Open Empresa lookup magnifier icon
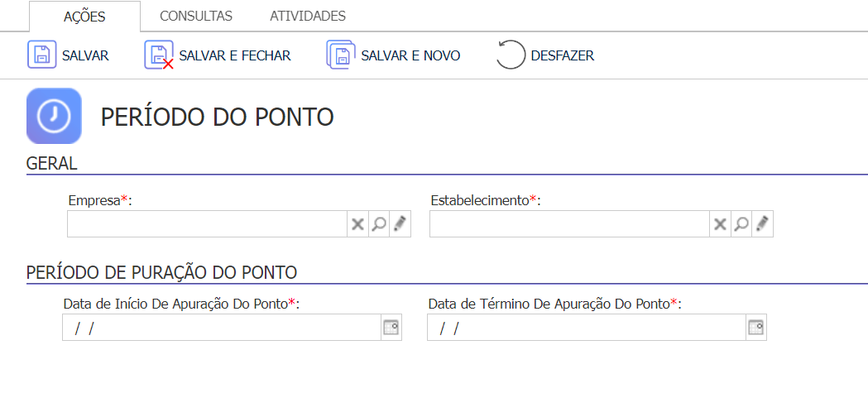868x417 pixels. coord(379,224)
